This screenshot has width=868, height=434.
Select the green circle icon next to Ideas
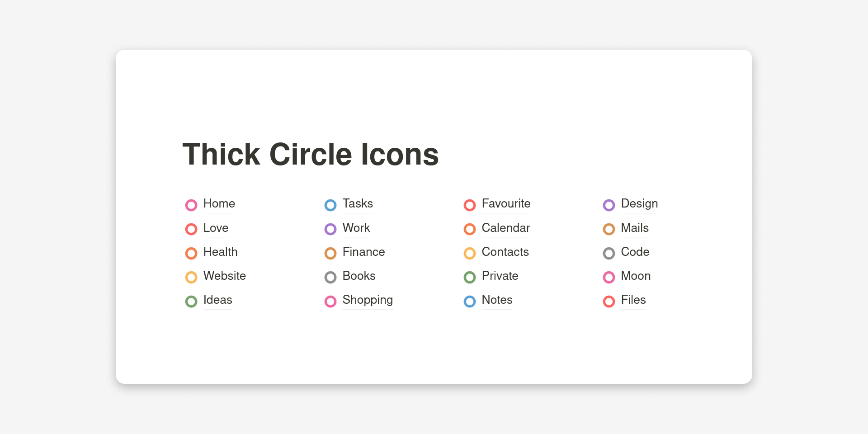pos(191,301)
